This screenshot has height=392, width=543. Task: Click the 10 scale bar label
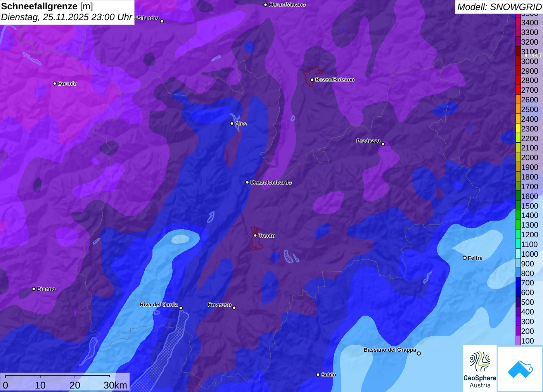pyautogui.click(x=40, y=385)
